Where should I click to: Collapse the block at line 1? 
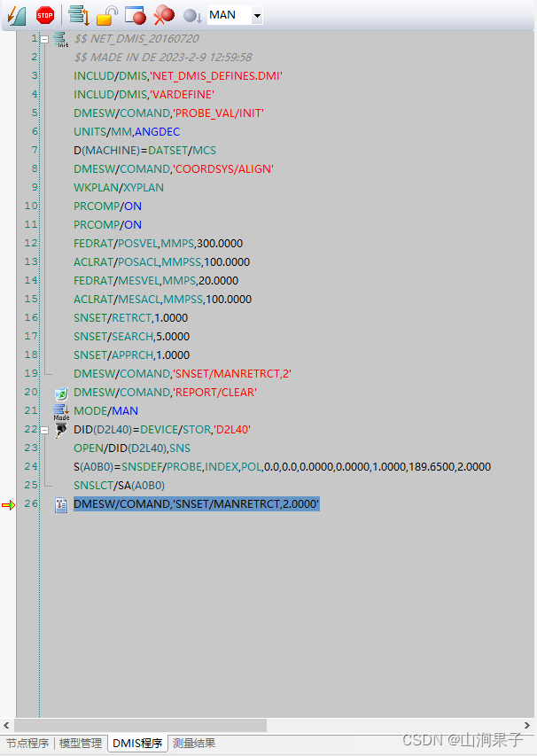[x=44, y=39]
